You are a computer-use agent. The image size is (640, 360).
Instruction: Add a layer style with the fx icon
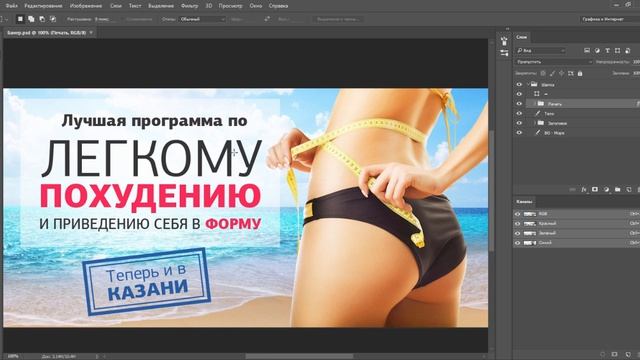[584, 190]
